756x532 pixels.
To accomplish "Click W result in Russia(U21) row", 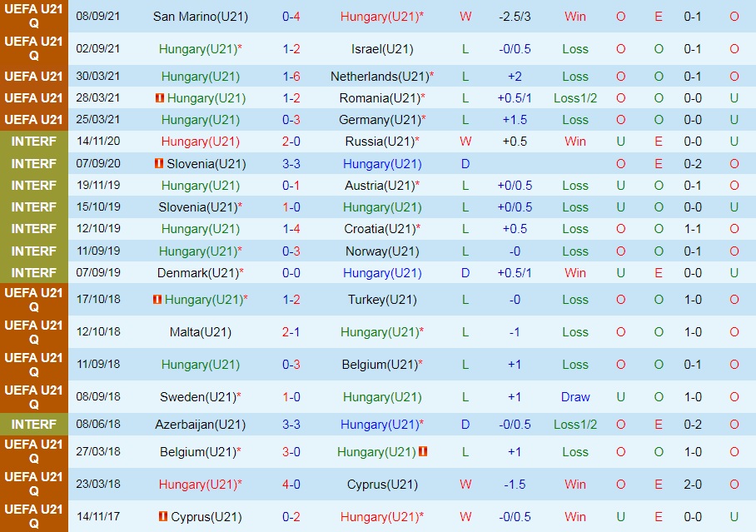I will 465,142.
